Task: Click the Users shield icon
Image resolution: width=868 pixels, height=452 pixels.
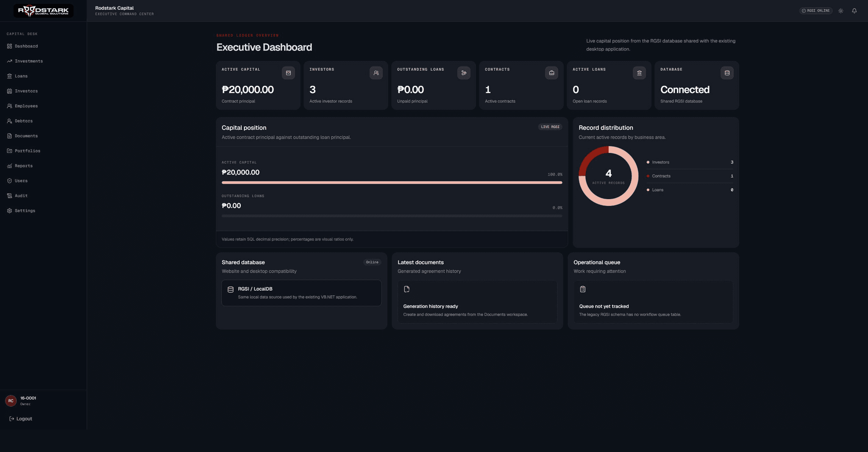Action: tap(9, 181)
